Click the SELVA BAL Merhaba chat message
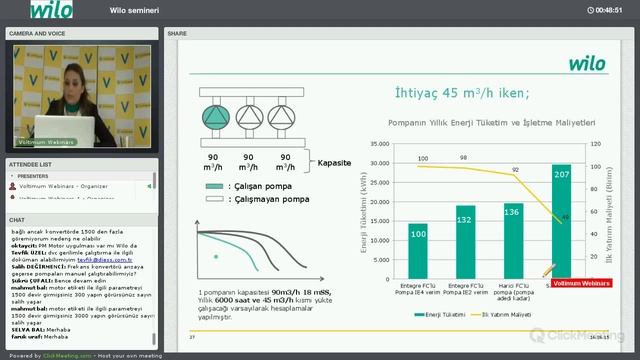Image resolution: width=640 pixels, height=360 pixels. click(x=41, y=330)
